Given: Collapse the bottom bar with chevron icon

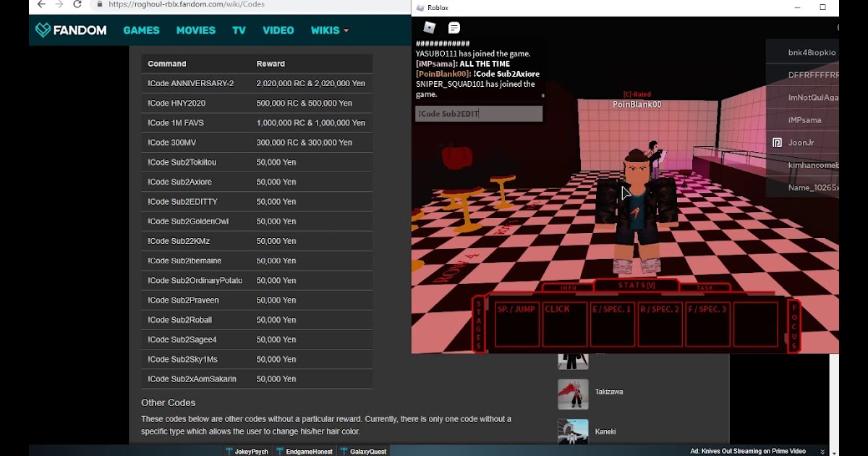Looking at the screenshot, I should [822, 451].
